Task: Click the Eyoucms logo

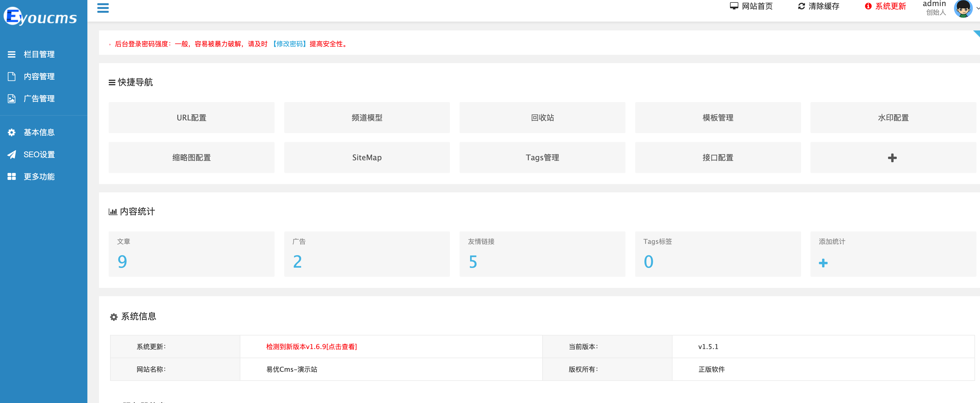Action: pos(40,16)
